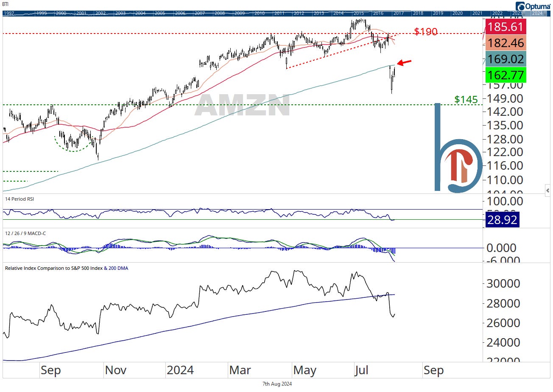Click the 116.00 price axis value
553x392 pixels.
pos(506,165)
